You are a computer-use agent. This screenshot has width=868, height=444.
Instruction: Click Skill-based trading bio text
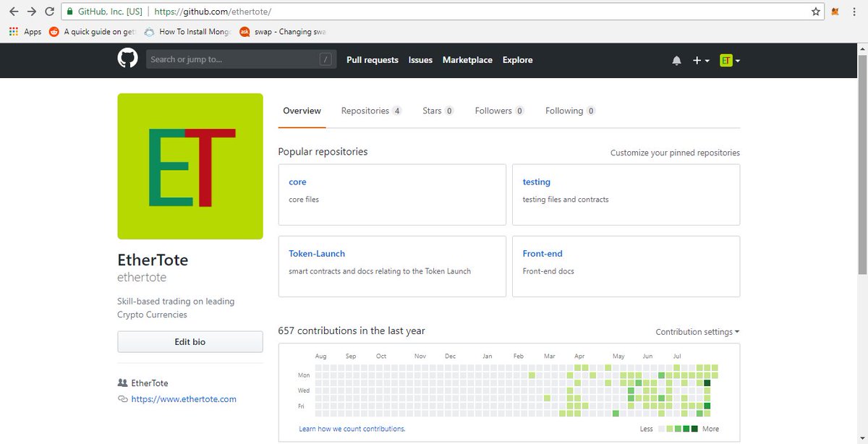[176, 308]
